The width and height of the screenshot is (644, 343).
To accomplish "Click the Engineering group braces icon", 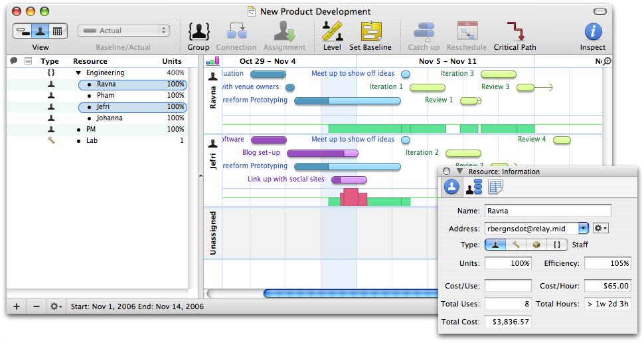I will (51, 73).
